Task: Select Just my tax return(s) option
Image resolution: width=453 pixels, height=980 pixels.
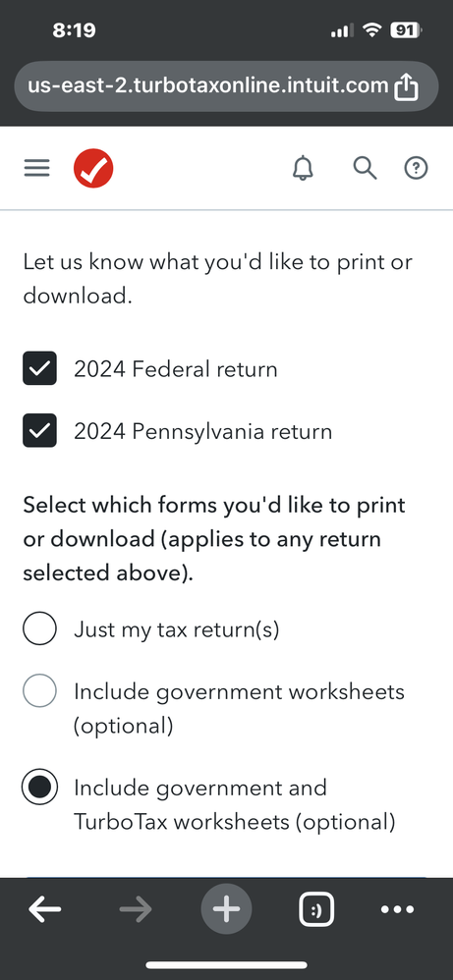Action: tap(40, 628)
